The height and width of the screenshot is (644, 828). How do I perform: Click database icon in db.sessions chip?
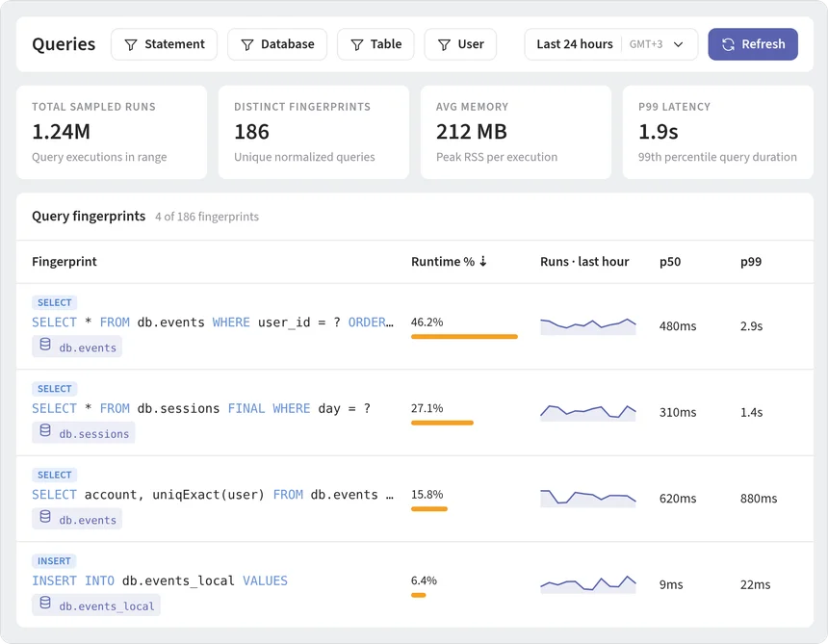[45, 430]
